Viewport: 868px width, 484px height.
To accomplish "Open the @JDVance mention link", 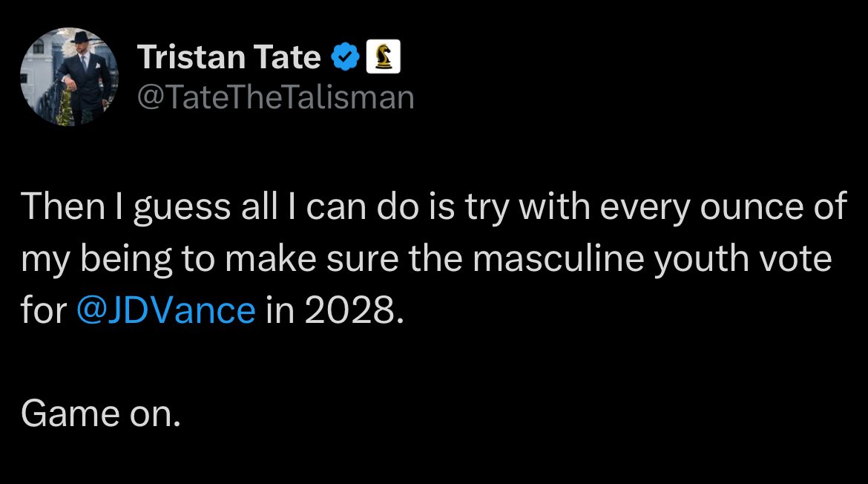I will click(x=166, y=310).
